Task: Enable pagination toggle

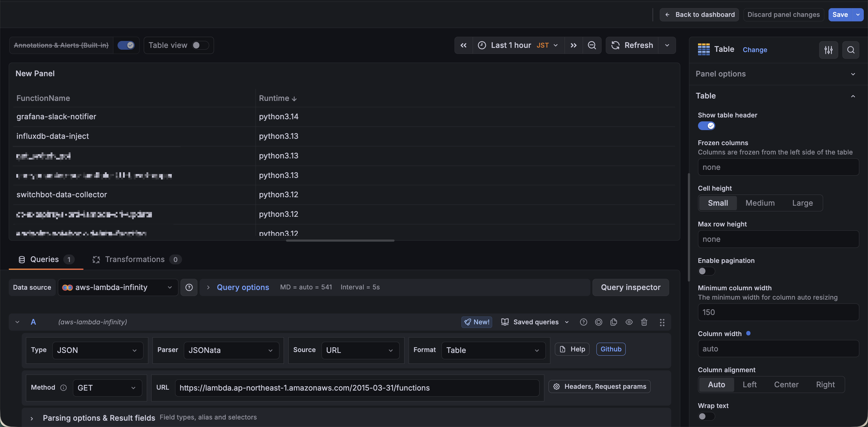Action: [706, 271]
